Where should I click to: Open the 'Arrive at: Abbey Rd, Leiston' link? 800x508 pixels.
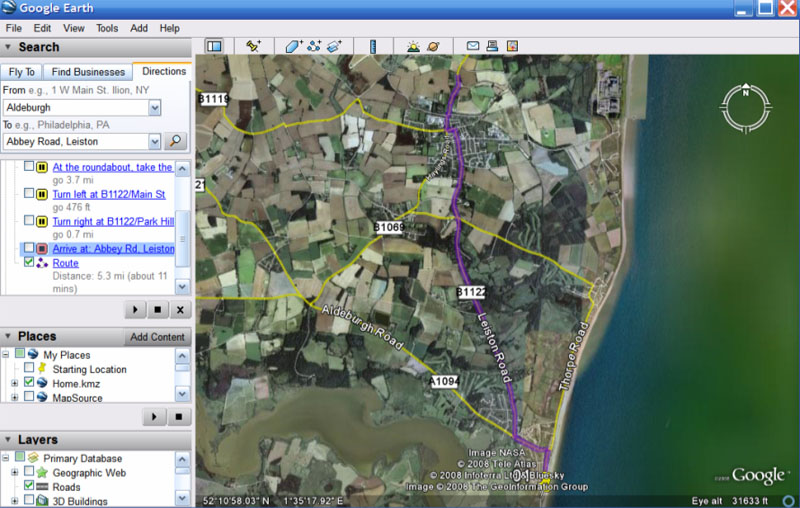(x=113, y=248)
